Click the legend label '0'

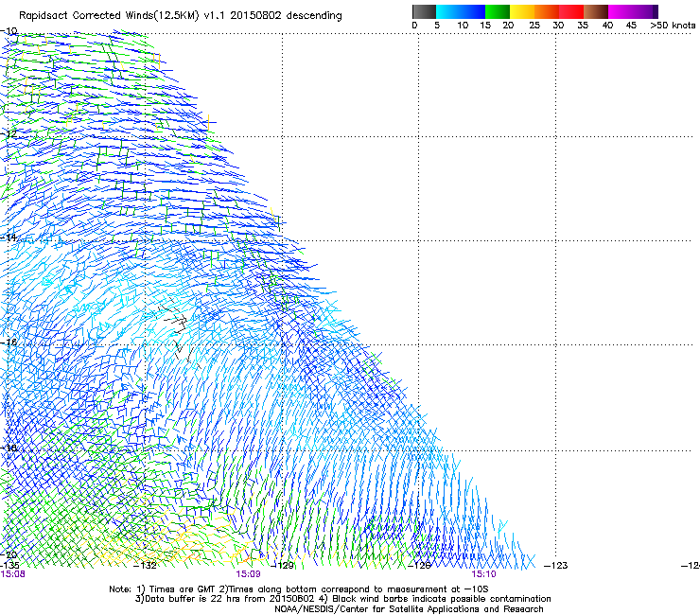[414, 26]
